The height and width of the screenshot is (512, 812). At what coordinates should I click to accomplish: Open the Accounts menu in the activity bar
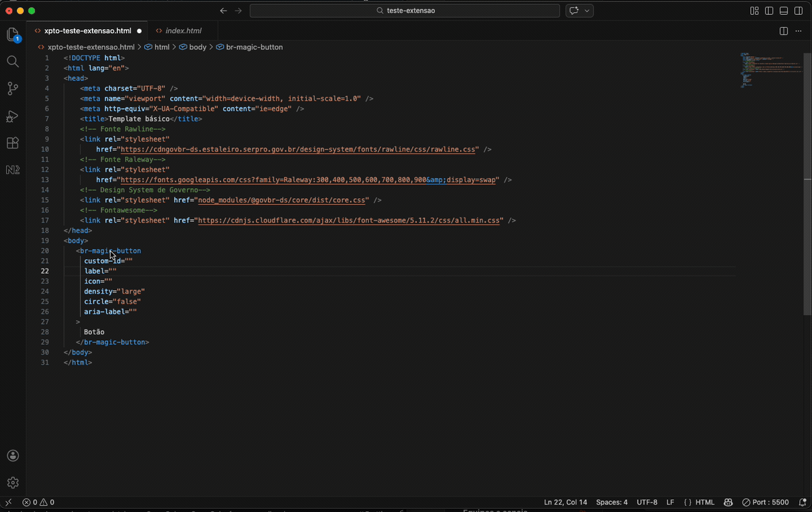[x=13, y=456]
